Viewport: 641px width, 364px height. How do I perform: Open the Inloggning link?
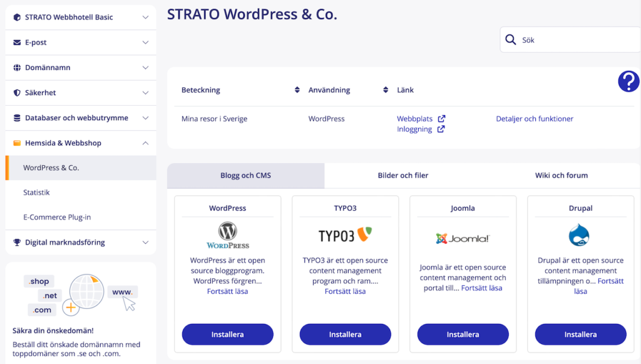pyautogui.click(x=414, y=129)
